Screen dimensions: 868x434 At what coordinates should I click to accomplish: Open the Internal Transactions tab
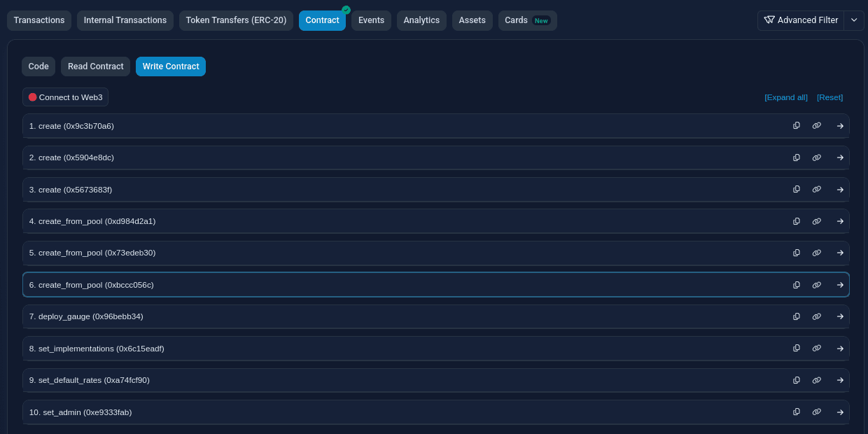(x=125, y=20)
